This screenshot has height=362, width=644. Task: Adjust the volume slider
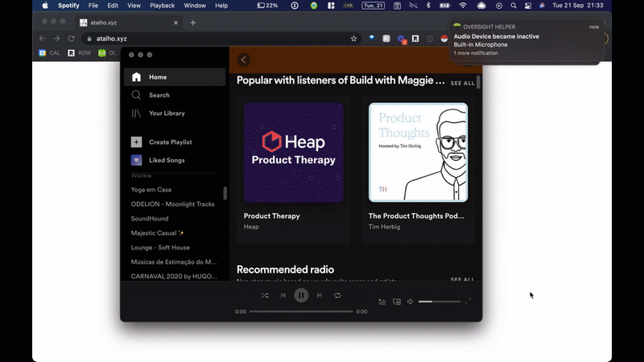[x=439, y=302]
